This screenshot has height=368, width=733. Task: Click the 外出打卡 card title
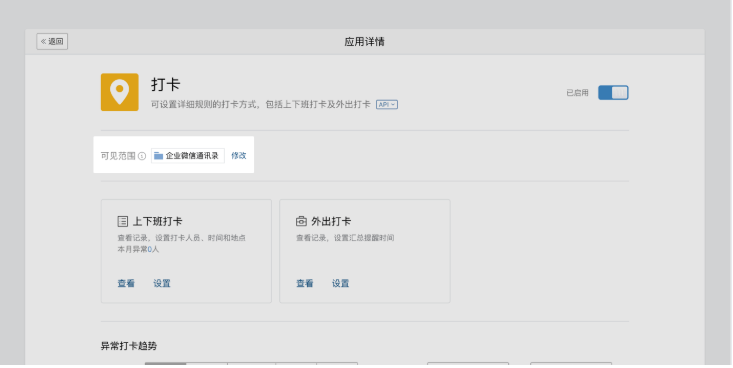(331, 221)
